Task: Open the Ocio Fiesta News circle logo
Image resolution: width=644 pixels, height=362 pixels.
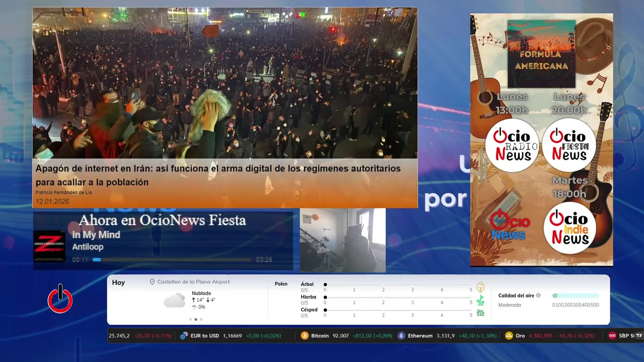Action: [569, 145]
